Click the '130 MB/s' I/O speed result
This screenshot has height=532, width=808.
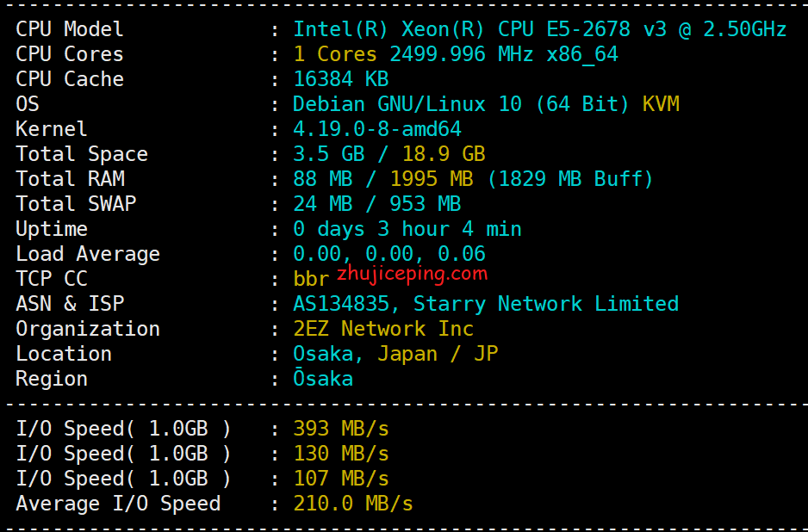point(340,454)
